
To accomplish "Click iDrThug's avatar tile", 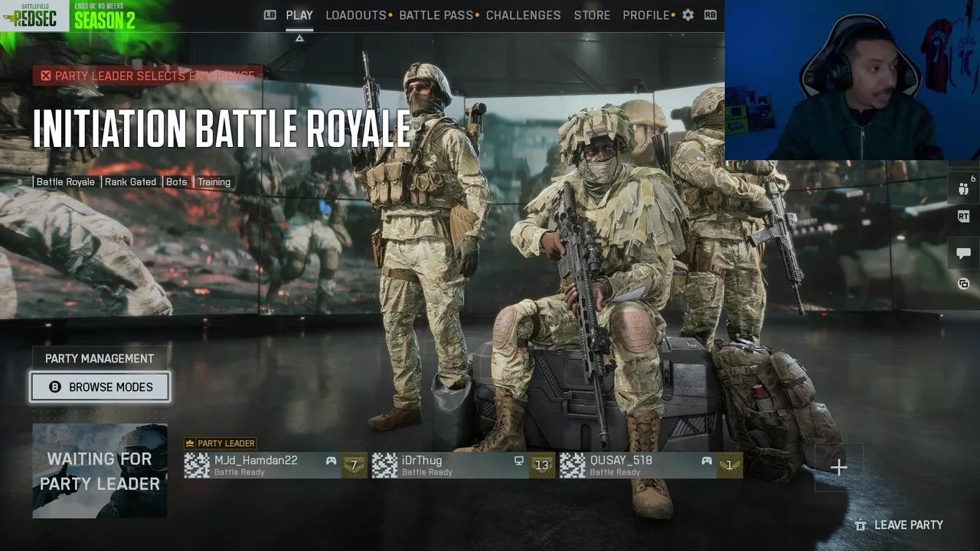I will pyautogui.click(x=384, y=465).
